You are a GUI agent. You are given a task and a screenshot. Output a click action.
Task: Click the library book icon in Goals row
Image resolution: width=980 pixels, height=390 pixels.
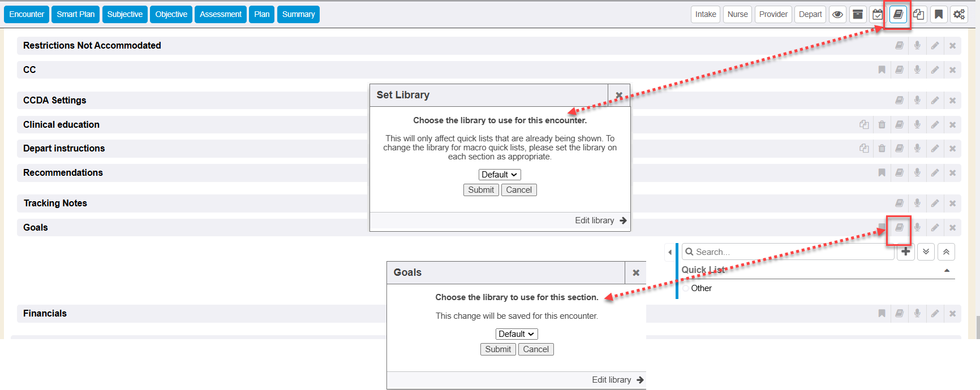pos(899,228)
